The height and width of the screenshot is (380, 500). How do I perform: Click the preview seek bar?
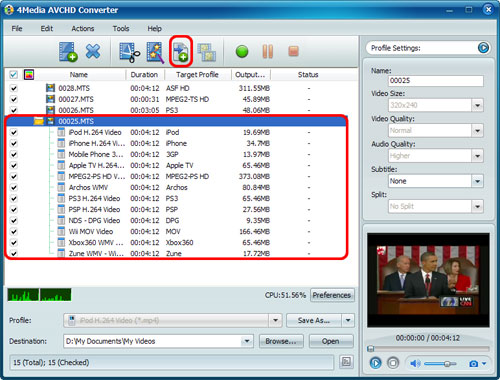tap(428, 349)
